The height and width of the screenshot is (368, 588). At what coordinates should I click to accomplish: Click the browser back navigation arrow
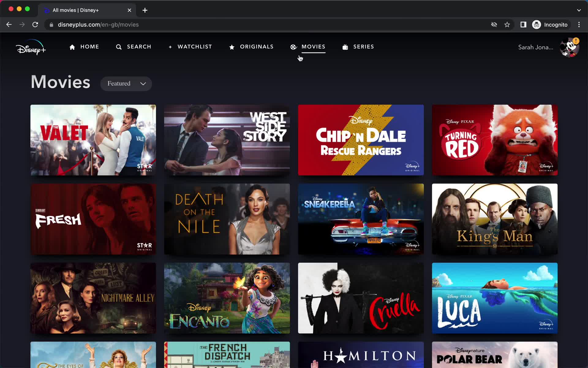coord(9,25)
